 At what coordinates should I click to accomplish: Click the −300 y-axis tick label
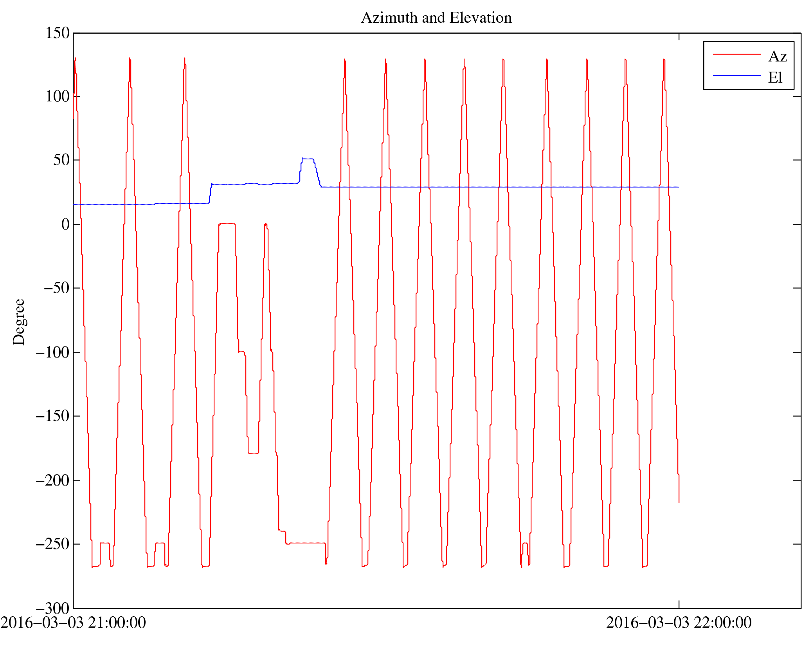pos(52,608)
